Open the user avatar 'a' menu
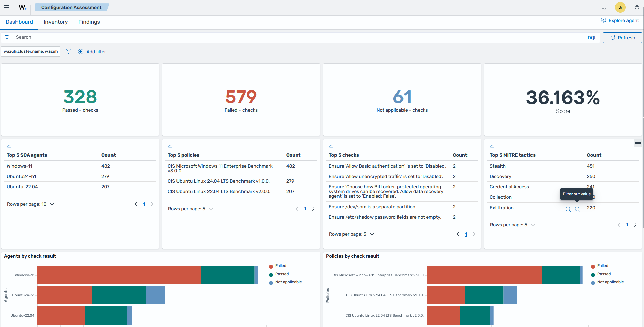This screenshot has height=327, width=644. [620, 7]
